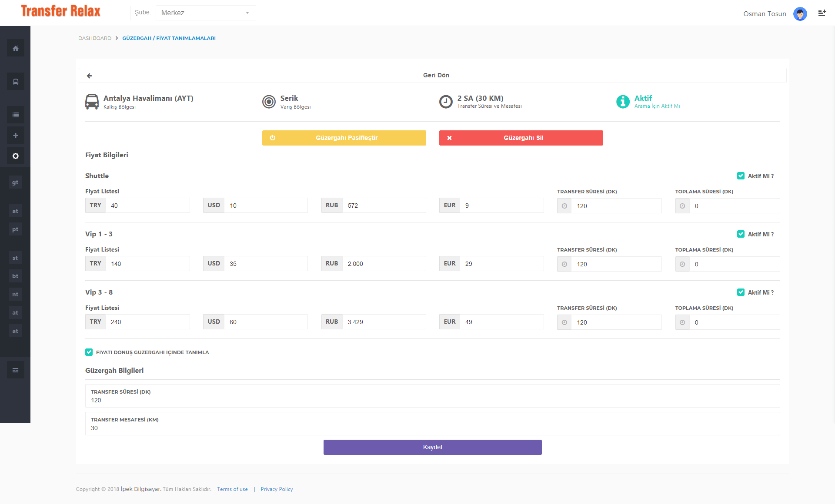Open the list icon in the sidebar
Image resolution: width=835 pixels, height=504 pixels.
(x=16, y=115)
